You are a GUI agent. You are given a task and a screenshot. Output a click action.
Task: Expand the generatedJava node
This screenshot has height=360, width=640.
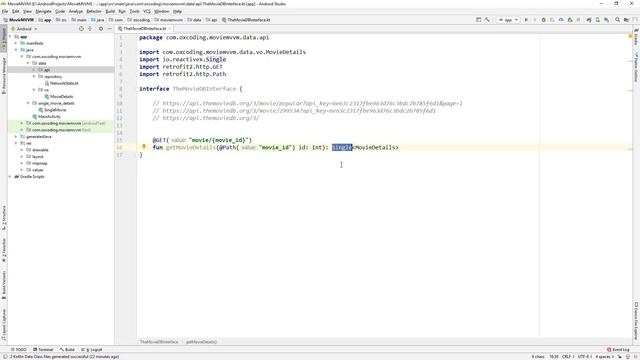16,137
